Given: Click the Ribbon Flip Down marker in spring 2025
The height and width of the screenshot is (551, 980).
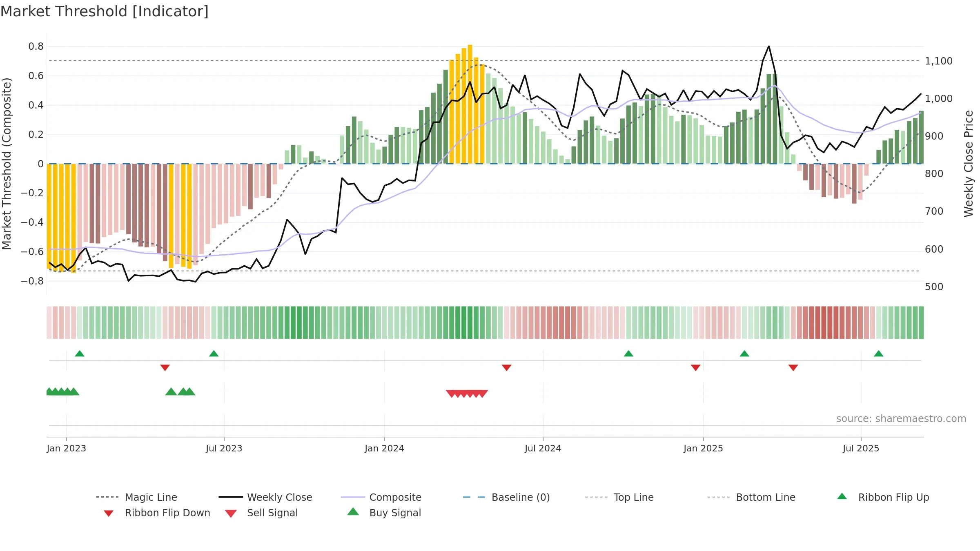Looking at the screenshot, I should point(793,368).
